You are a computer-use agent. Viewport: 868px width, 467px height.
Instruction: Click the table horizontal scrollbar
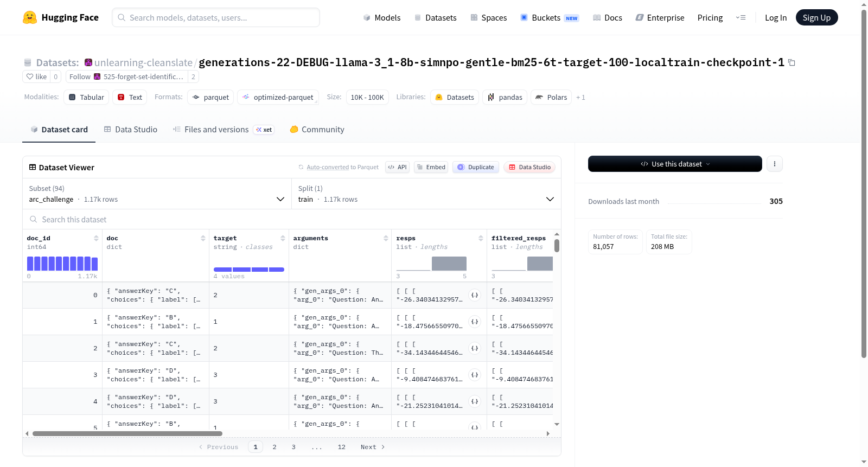(127, 433)
